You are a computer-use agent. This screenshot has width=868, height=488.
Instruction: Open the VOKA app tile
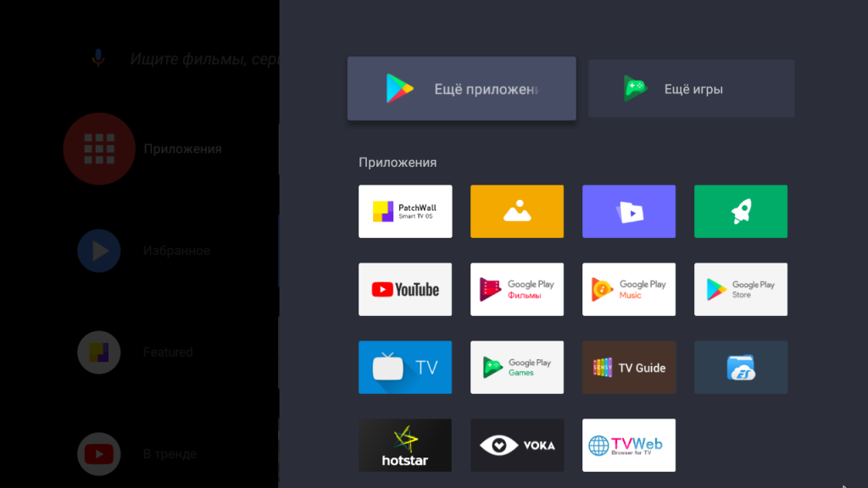(x=517, y=445)
